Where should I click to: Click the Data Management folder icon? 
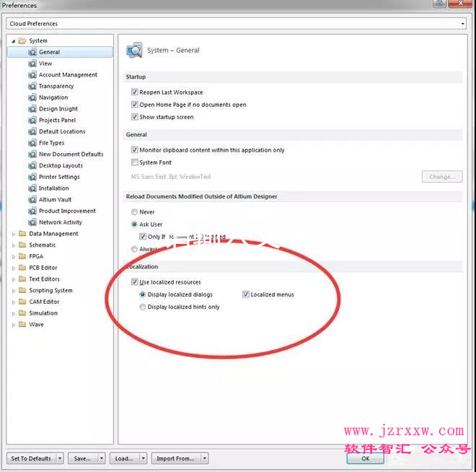22,234
